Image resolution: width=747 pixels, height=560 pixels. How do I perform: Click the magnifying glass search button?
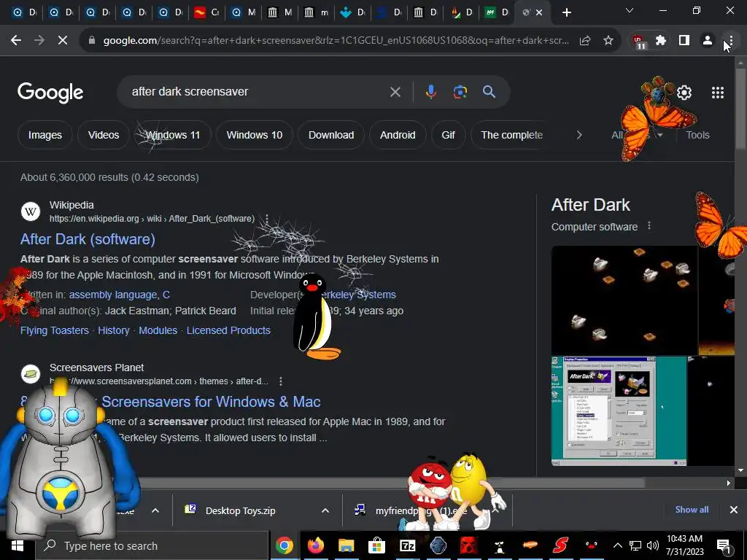(x=489, y=91)
